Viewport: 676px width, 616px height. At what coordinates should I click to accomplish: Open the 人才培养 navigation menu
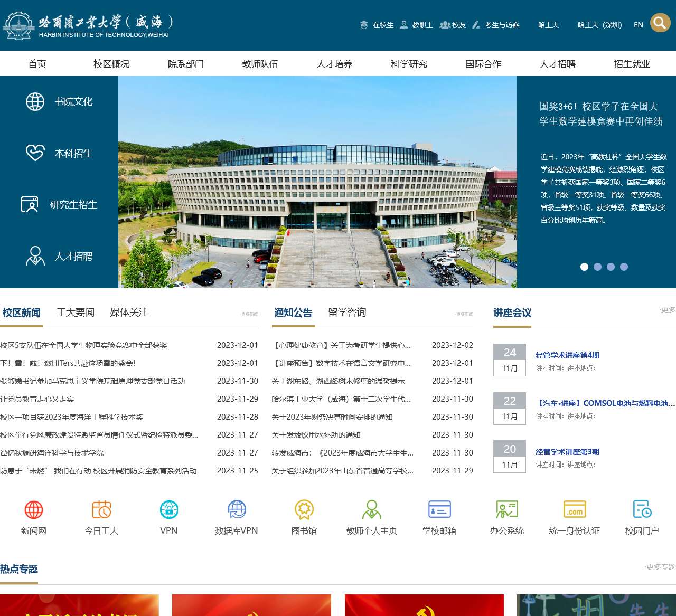pos(335,64)
